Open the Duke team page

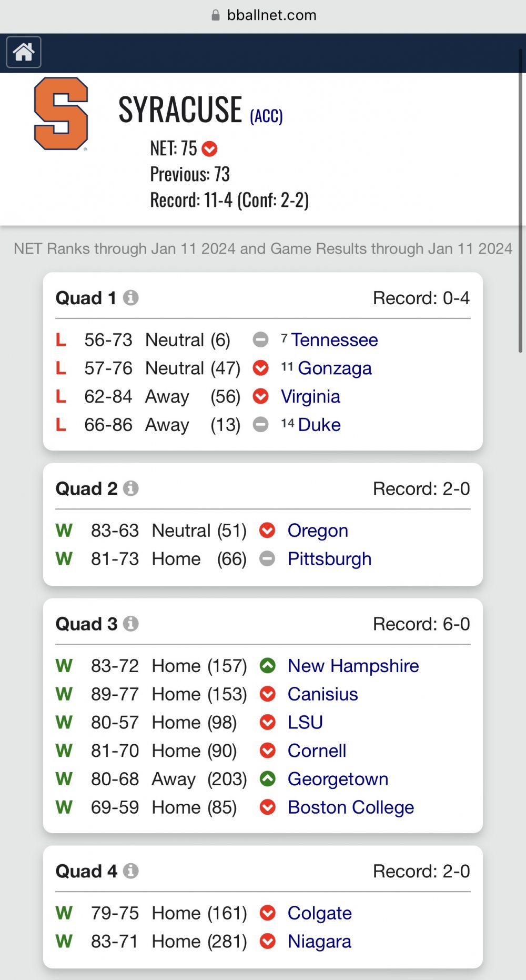pyautogui.click(x=319, y=425)
